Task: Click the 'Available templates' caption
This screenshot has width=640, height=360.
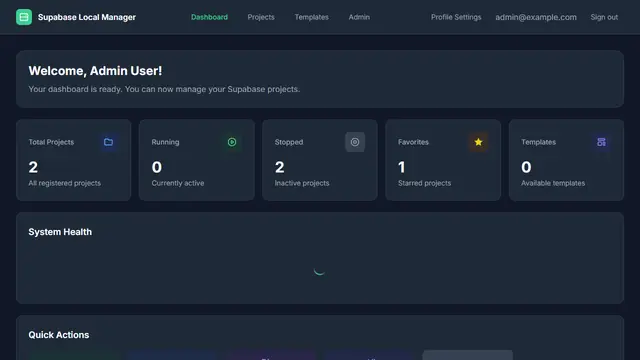Action: pyautogui.click(x=553, y=183)
